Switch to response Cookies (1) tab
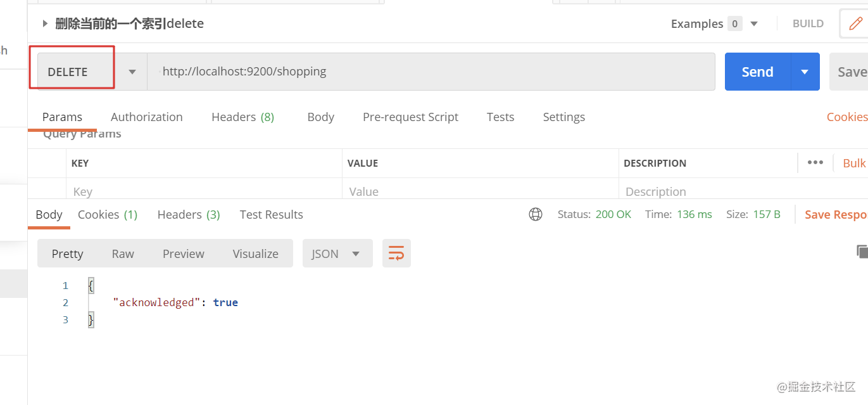Viewport: 868px width, 405px height. pos(108,215)
